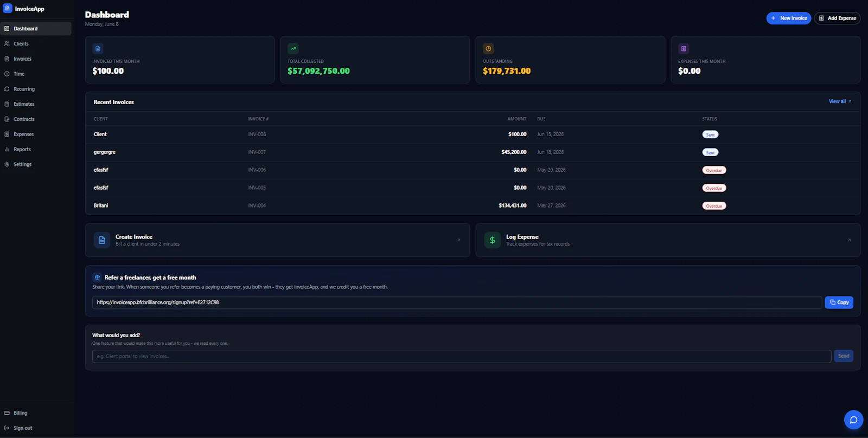Go to Clients page
This screenshot has height=438, width=868.
pos(36,44)
